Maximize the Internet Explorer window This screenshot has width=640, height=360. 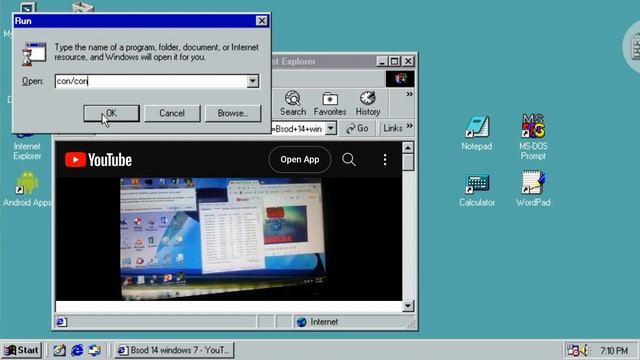click(394, 61)
